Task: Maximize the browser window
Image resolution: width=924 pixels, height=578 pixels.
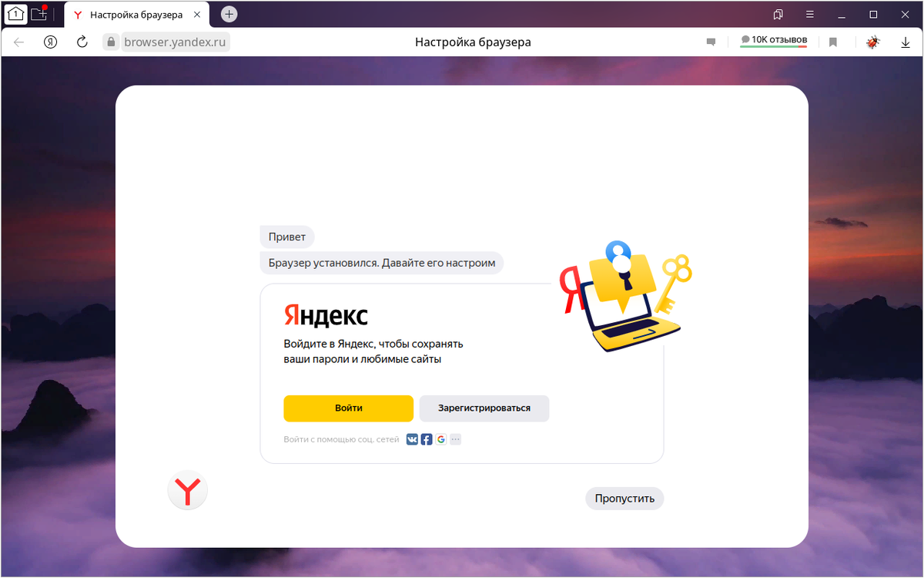Action: (x=873, y=14)
